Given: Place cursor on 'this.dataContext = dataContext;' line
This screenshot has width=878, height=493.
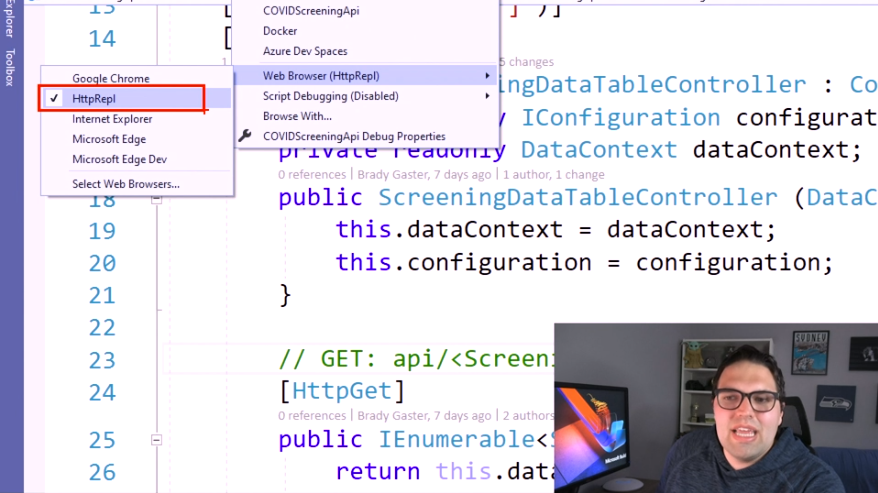Looking at the screenshot, I should [x=555, y=229].
